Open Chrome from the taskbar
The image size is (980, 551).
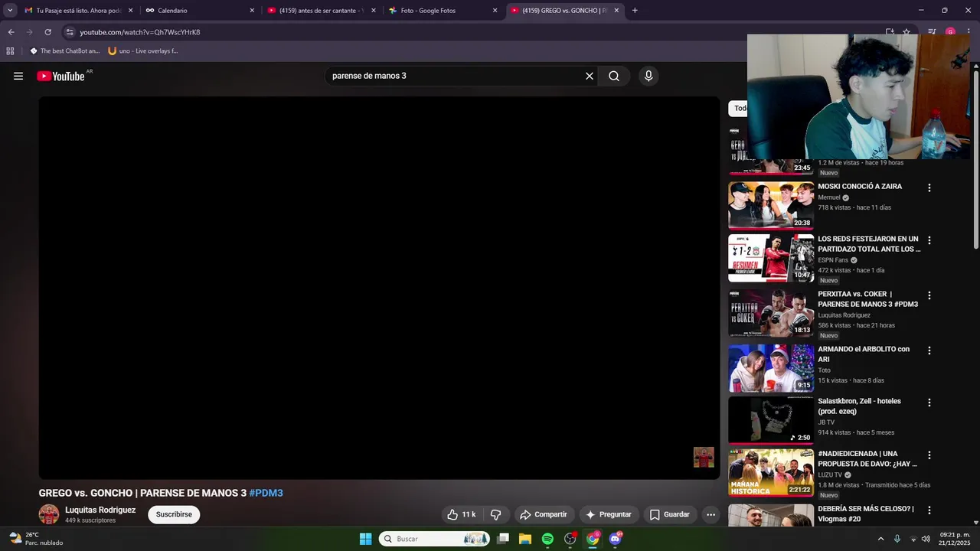[593, 539]
